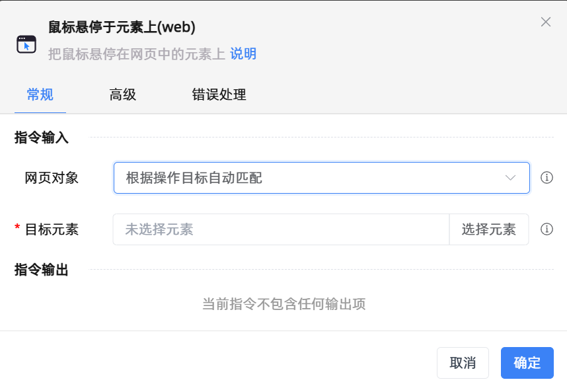Click the dialog title 鼠标悬停于元素上(web)
This screenshot has width=567, height=392.
[122, 27]
